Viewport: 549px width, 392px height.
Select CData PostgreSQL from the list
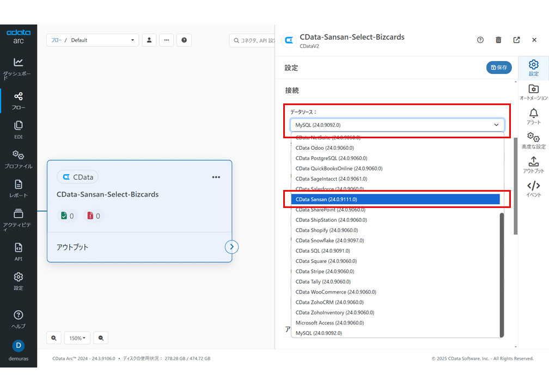[x=395, y=158]
